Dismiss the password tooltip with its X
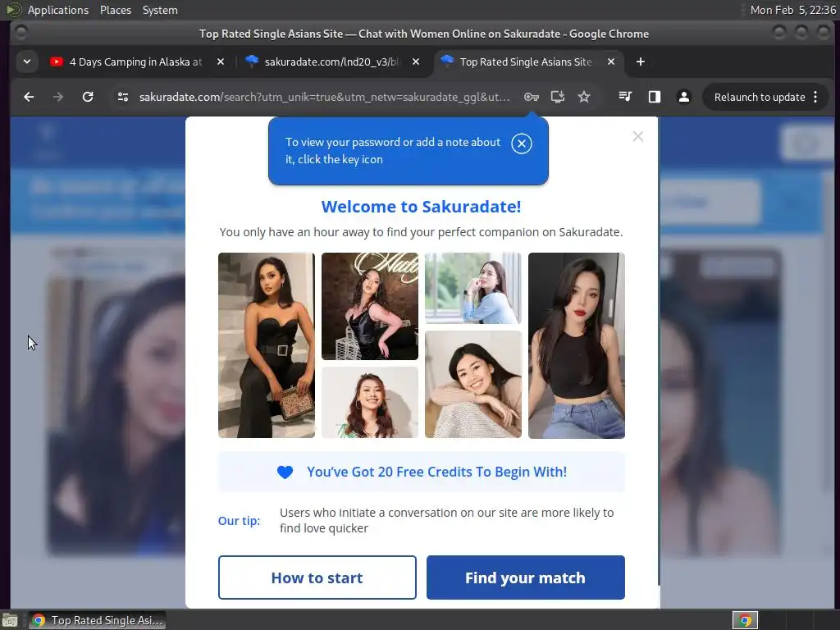Viewport: 840px width, 630px height. 521,144
